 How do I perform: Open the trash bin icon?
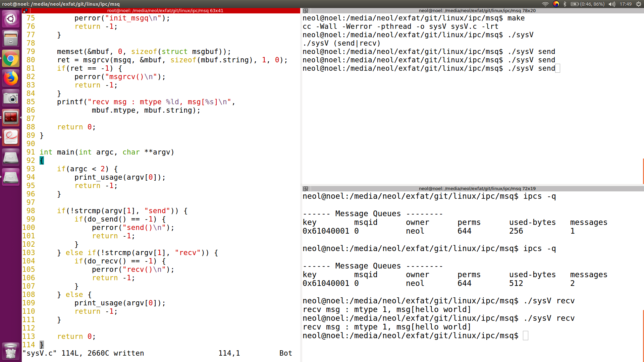[11, 351]
